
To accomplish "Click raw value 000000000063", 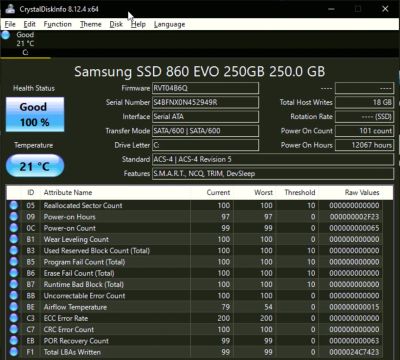I will [x=354, y=341].
